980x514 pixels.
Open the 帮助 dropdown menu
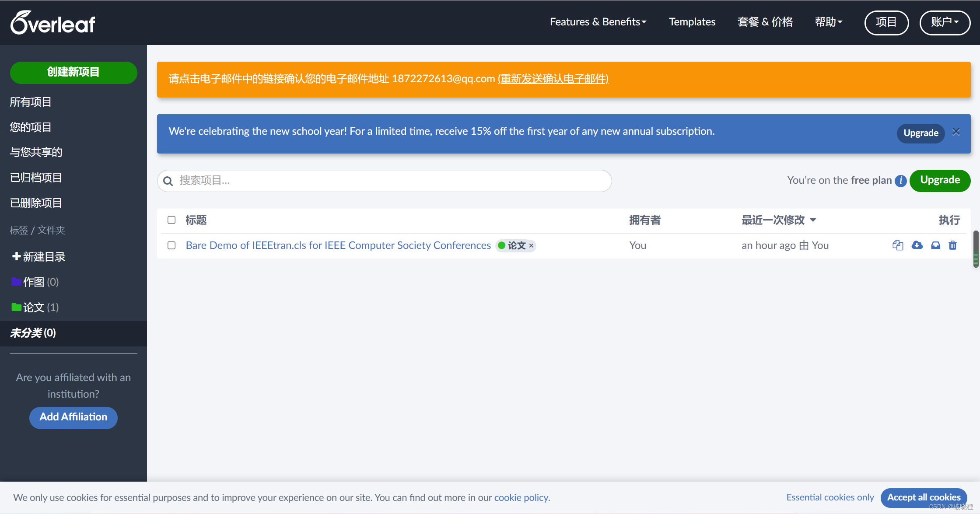point(828,22)
